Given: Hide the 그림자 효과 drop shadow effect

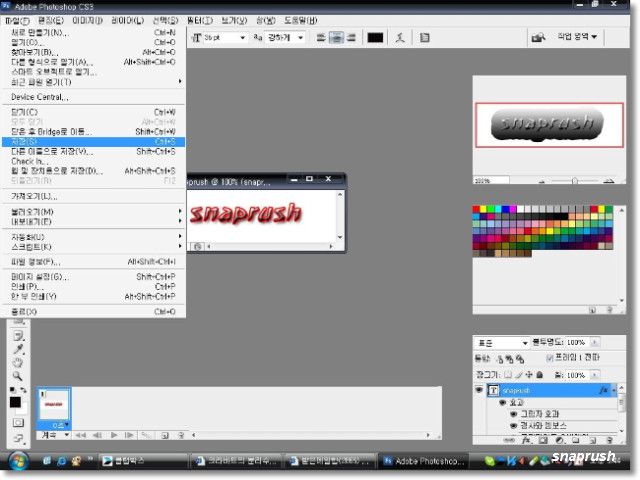Looking at the screenshot, I should [x=513, y=414].
